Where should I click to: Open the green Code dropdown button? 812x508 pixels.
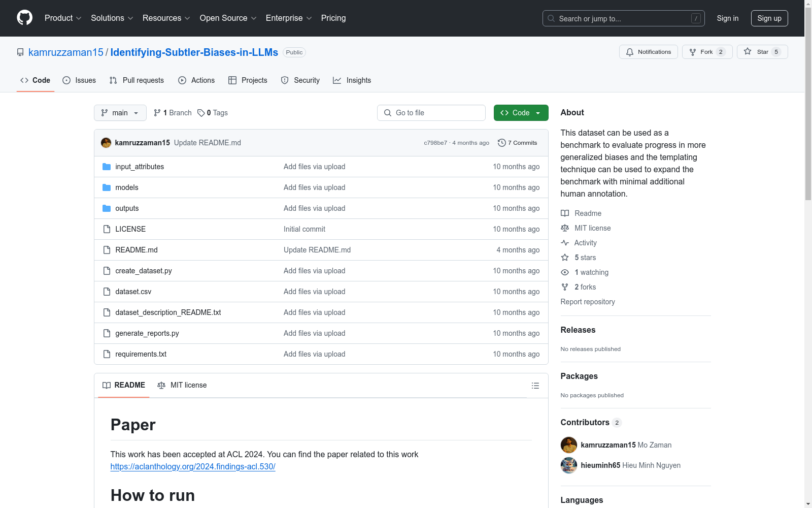click(521, 113)
